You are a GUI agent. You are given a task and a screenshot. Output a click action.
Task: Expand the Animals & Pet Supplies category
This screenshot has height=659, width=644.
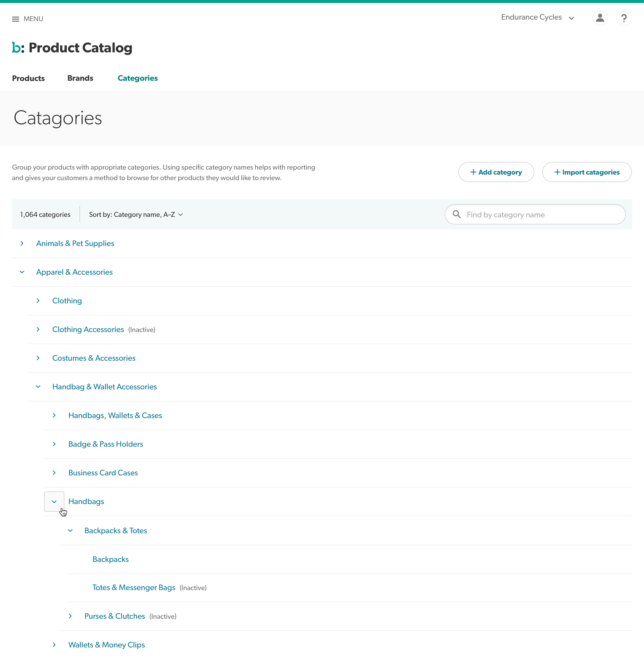(22, 243)
